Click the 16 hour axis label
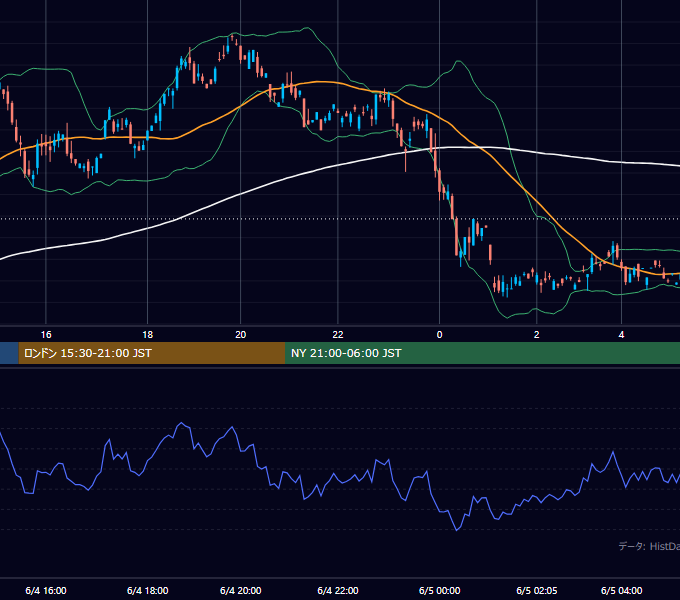 point(46,335)
